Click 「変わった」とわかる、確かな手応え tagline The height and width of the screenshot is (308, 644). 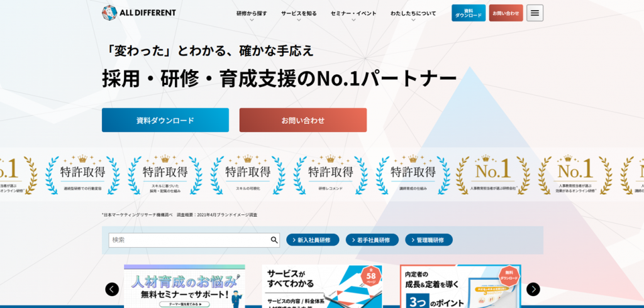[208, 50]
